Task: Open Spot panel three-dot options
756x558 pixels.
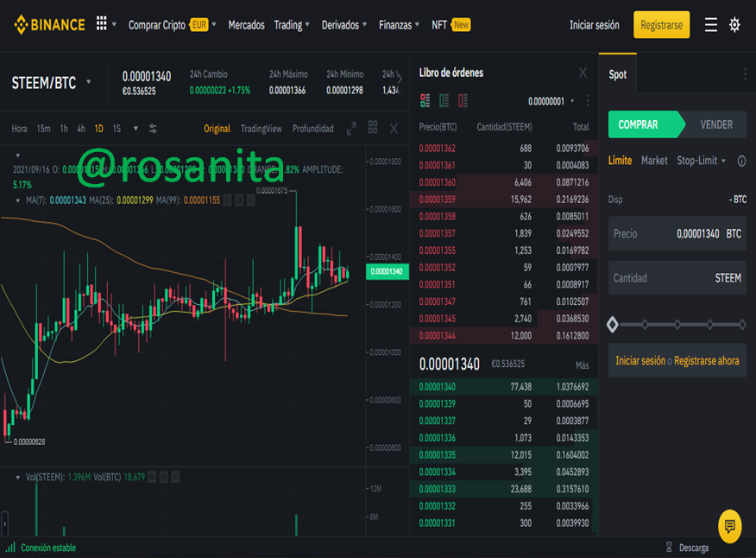Action: (745, 74)
